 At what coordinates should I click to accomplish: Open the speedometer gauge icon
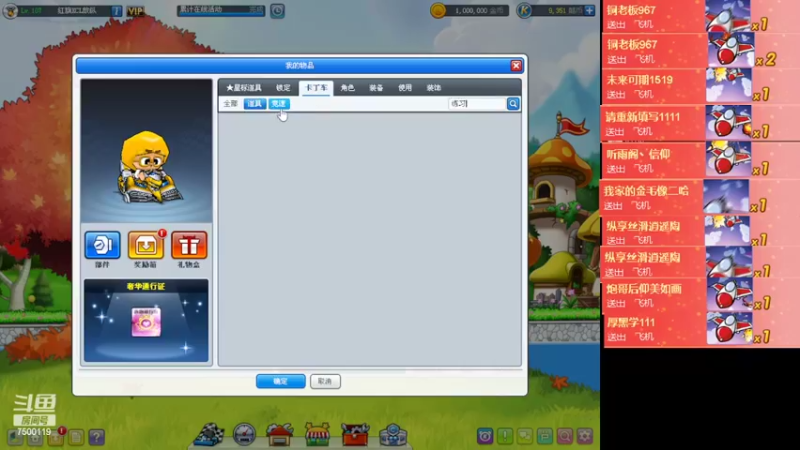244,435
